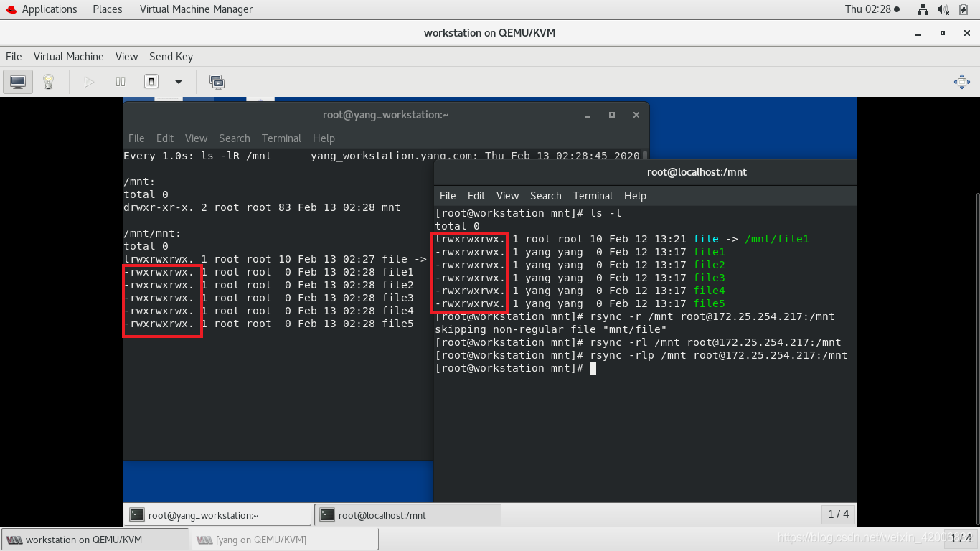980x551 pixels.
Task: Open shutdown options dropdown arrow
Action: click(x=179, y=82)
